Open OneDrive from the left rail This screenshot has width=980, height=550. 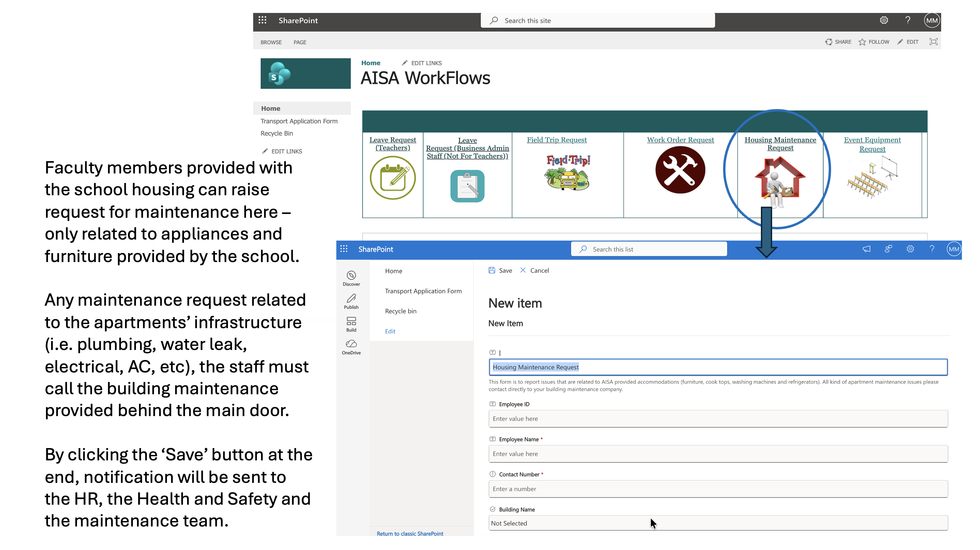click(x=351, y=347)
